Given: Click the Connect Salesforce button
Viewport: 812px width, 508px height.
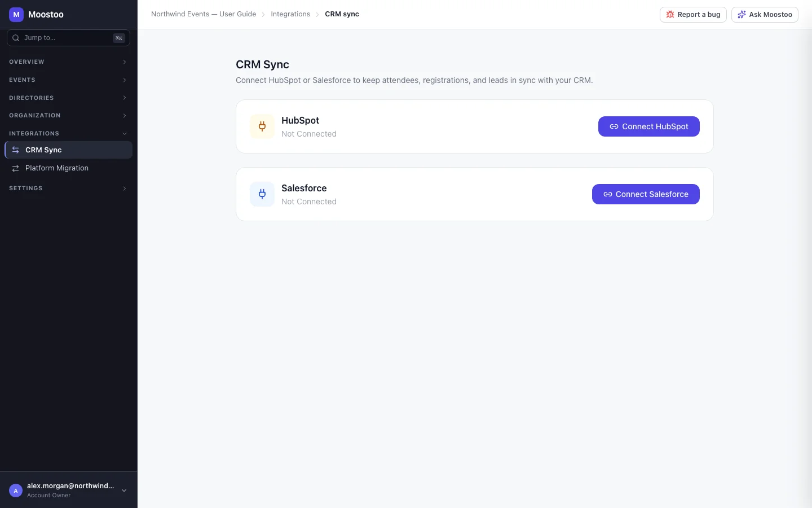Looking at the screenshot, I should click(x=646, y=194).
